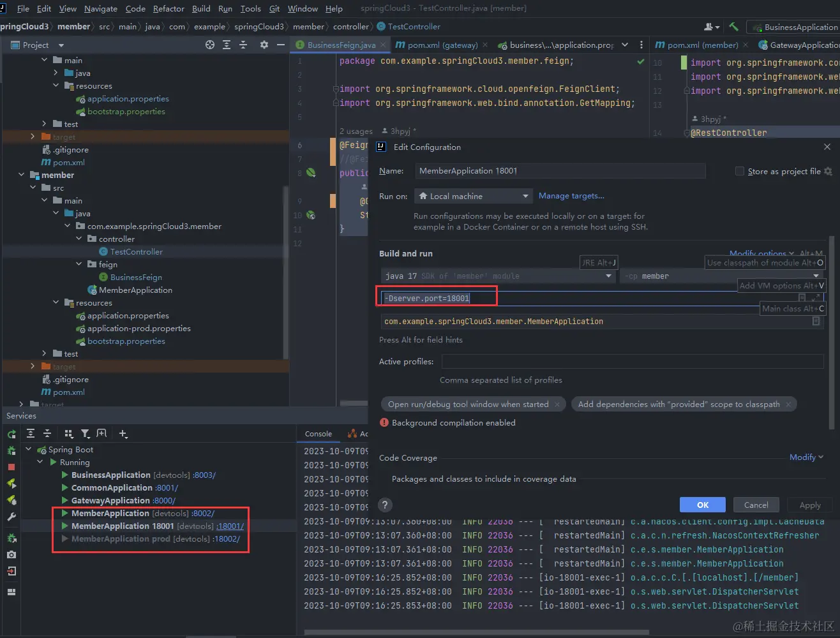Click Rerun icon in Services sidebar
The width and height of the screenshot is (840, 638).
pos(11,434)
